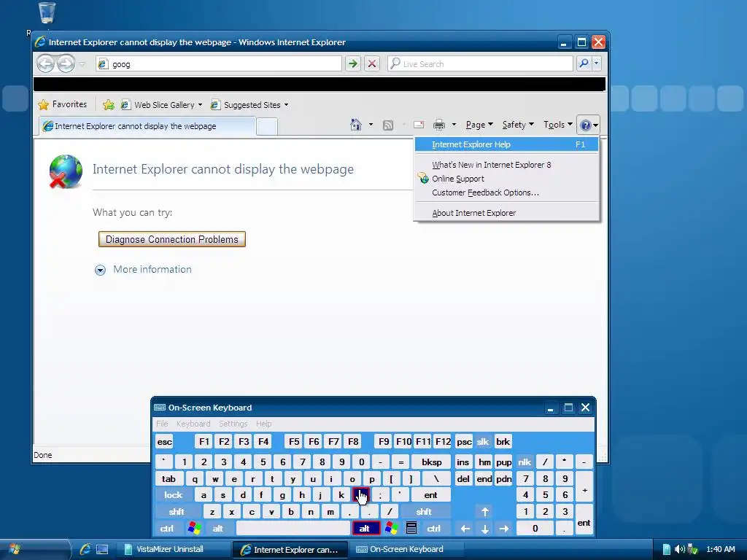This screenshot has height=560, width=747.
Task: Click the Print icon
Action: (438, 125)
